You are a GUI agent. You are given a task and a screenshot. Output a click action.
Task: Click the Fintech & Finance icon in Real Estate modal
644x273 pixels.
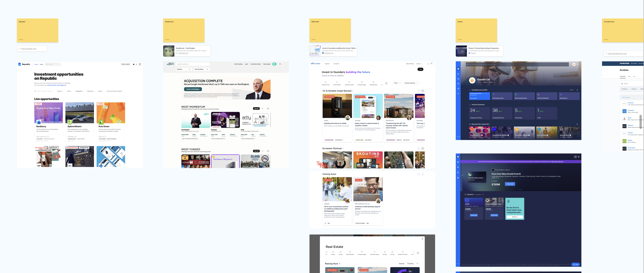pos(403,252)
